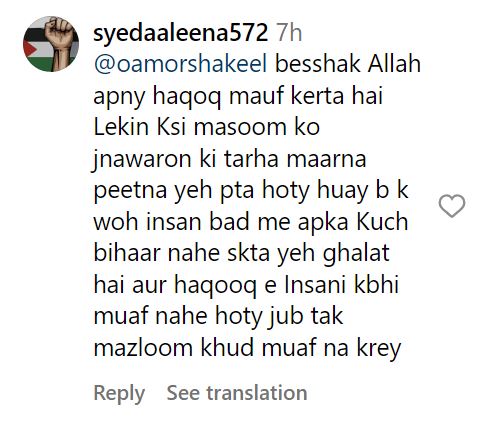
Task: Click the 'mazloom khud muaf na krey' line
Action: point(247,348)
